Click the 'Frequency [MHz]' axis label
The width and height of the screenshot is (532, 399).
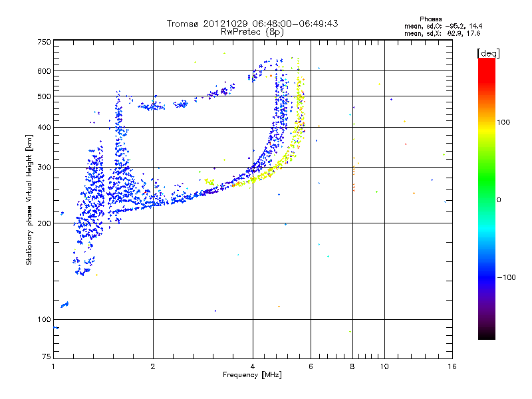[252, 375]
